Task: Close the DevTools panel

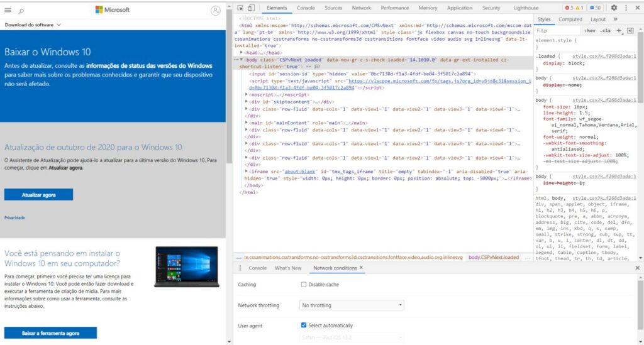Action: pos(638,8)
